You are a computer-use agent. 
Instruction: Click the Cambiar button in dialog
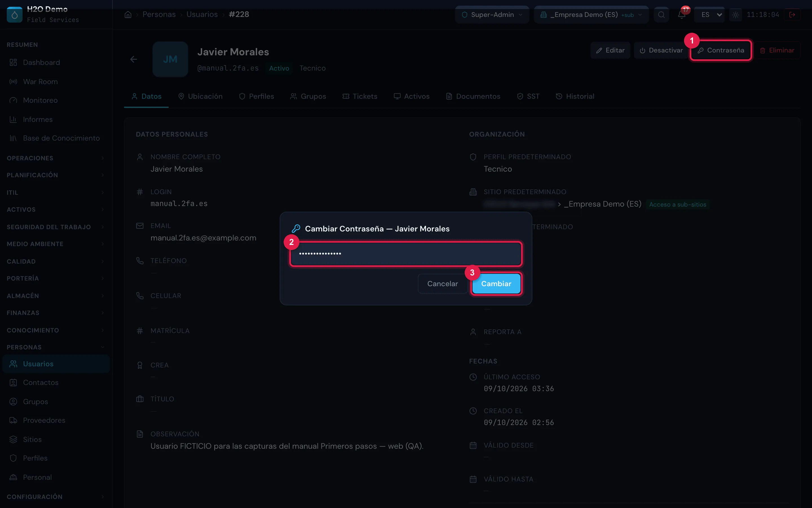[496, 284]
